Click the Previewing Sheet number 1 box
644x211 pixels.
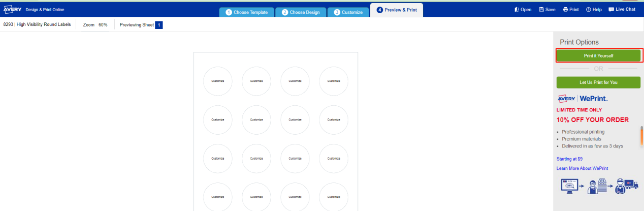[159, 25]
